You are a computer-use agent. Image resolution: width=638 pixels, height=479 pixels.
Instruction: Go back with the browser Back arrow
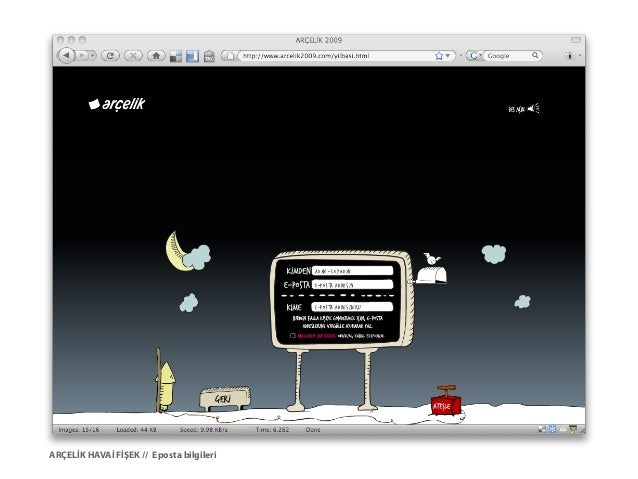pos(67,55)
